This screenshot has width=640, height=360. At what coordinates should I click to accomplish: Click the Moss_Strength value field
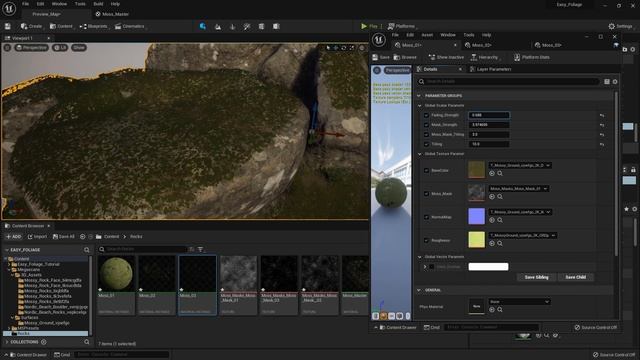coord(489,125)
